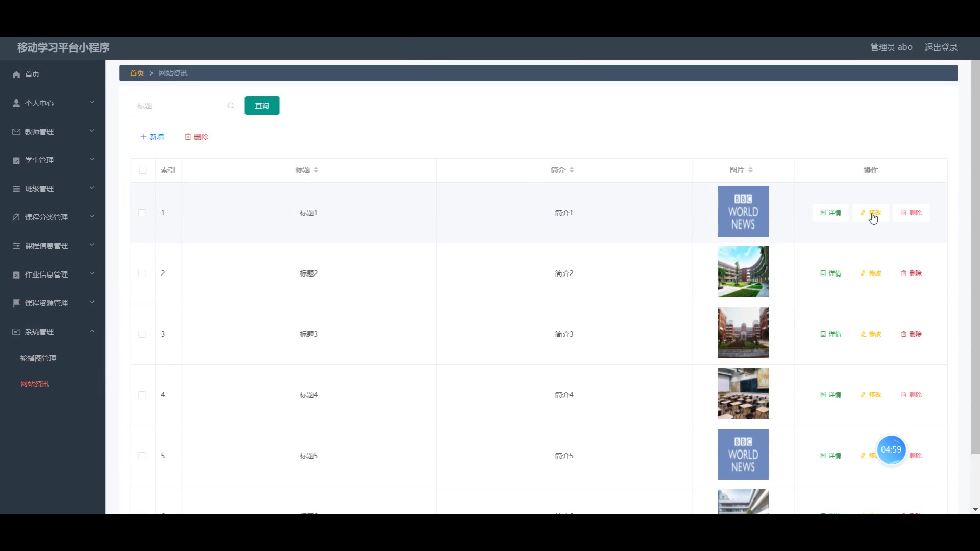This screenshot has width=980, height=551.
Task: Expand the 课程分类管理 menu chevron
Action: (x=92, y=217)
